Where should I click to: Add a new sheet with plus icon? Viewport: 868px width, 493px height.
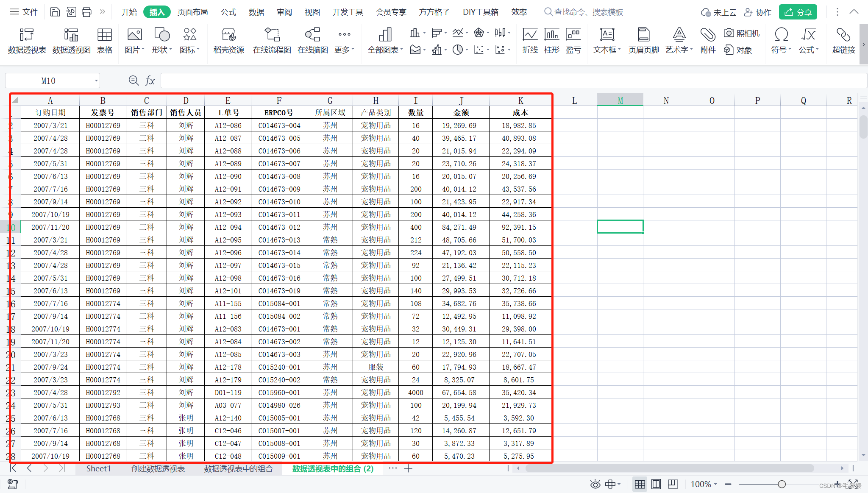click(x=408, y=468)
